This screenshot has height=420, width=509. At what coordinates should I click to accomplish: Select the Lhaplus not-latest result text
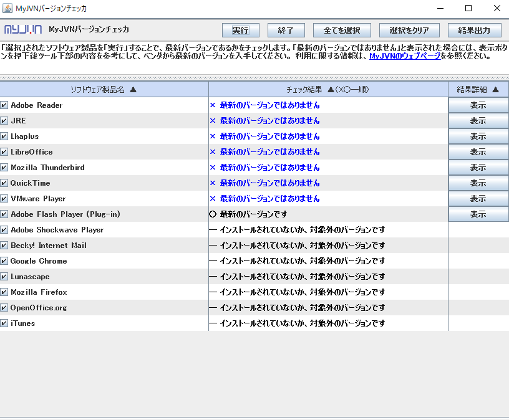click(x=269, y=136)
